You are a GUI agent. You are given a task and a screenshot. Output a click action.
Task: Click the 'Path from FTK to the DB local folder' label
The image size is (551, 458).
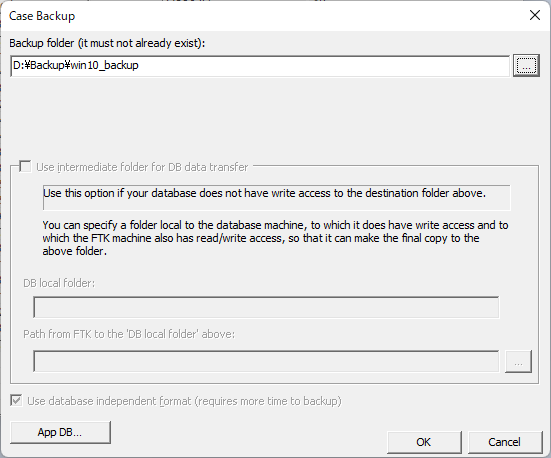(129, 334)
